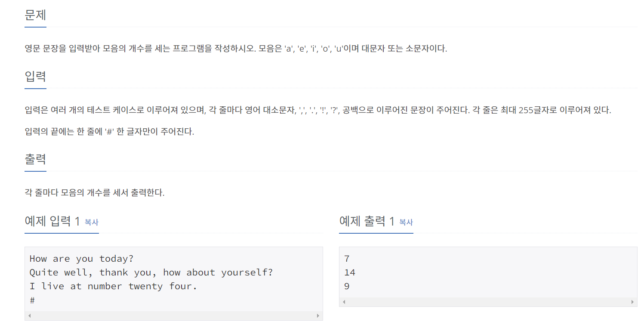Click the 예제 출력 1 heading text
Image resolution: width=644 pixels, height=331 pixels.
pyautogui.click(x=367, y=221)
